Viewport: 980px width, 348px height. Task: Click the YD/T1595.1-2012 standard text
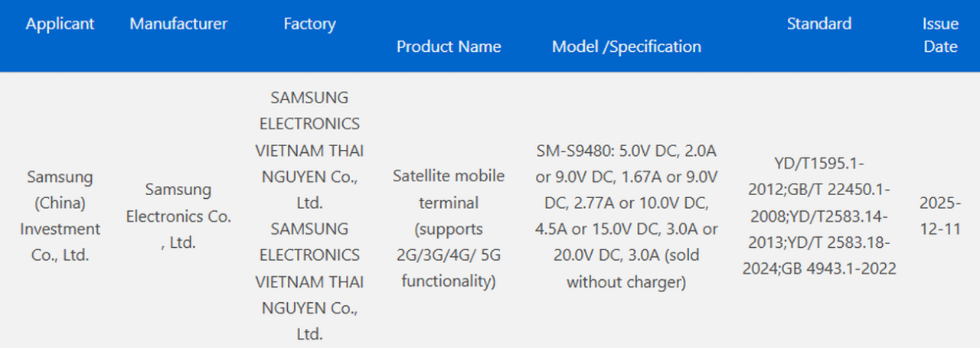click(x=819, y=164)
